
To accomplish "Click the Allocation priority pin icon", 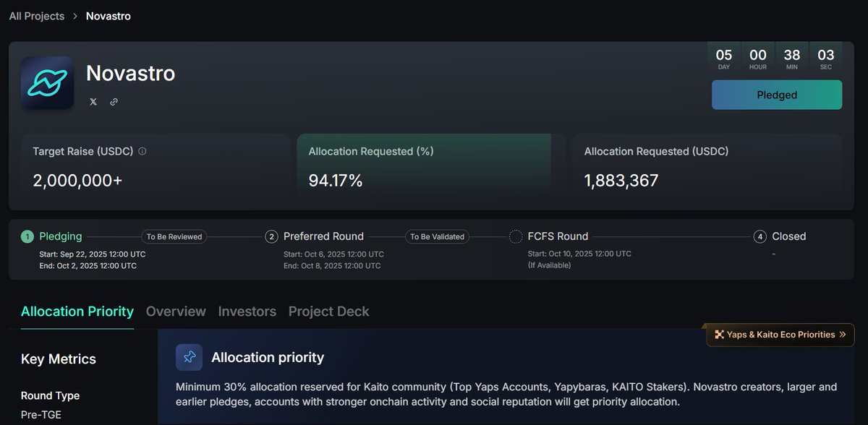I will coord(189,357).
